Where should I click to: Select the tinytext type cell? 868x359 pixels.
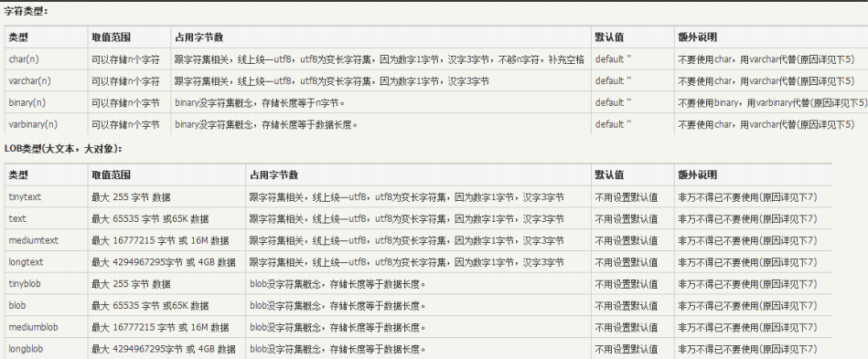coord(25,197)
